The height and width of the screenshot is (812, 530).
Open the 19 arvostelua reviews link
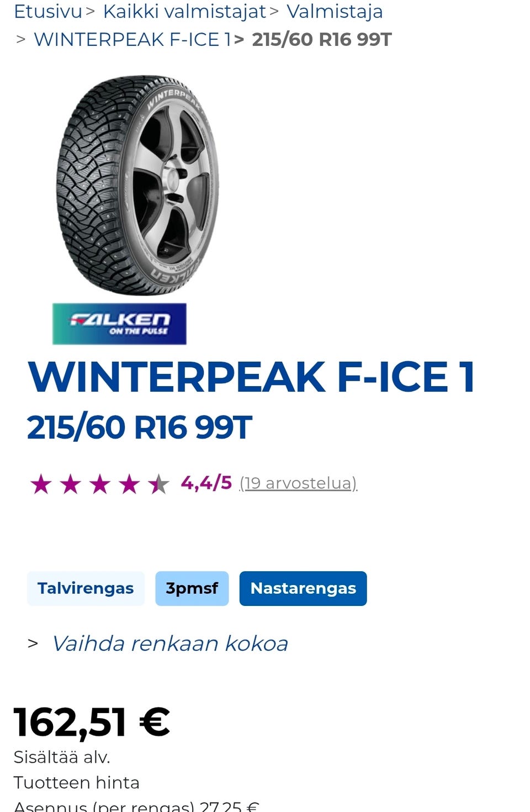pyautogui.click(x=299, y=483)
